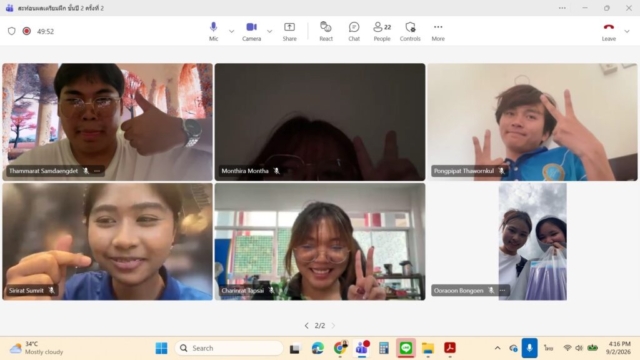Viewport: 640px width, 360px height.
Task: Show hidden system tray icons
Action: pyautogui.click(x=497, y=348)
